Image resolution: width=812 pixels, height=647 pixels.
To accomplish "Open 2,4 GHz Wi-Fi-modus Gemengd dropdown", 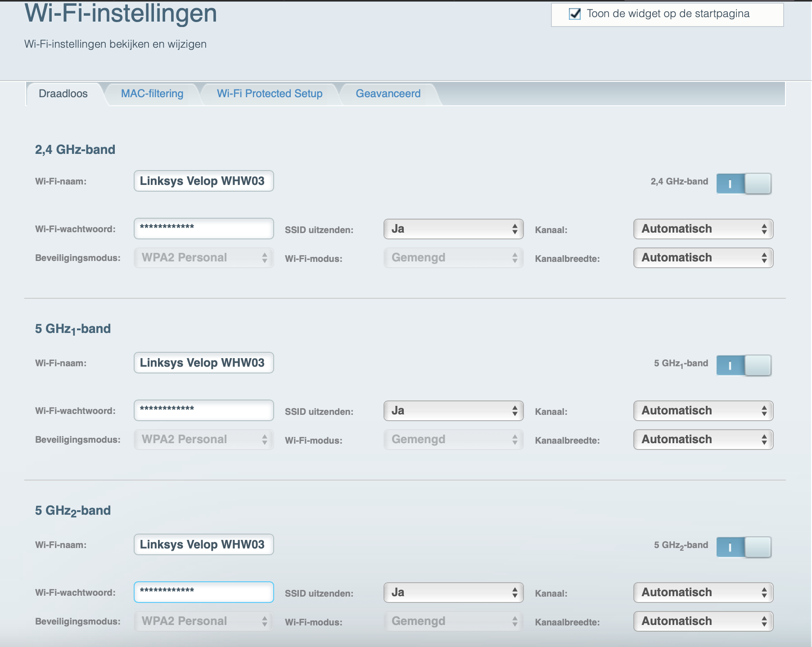I will click(x=454, y=258).
